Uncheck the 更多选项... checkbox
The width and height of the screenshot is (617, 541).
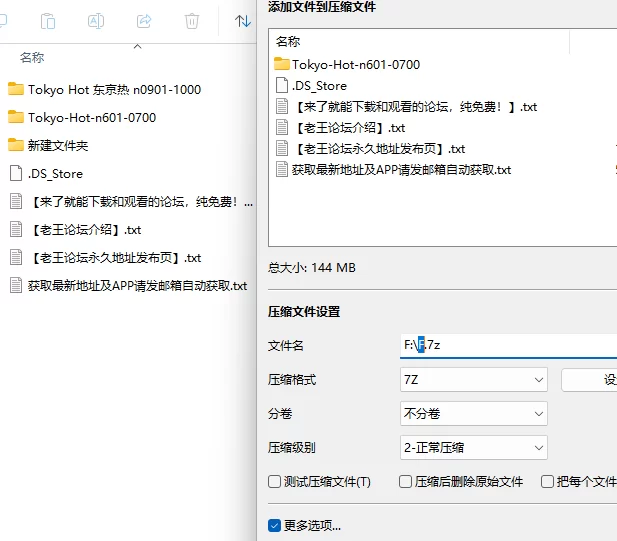coord(274,525)
